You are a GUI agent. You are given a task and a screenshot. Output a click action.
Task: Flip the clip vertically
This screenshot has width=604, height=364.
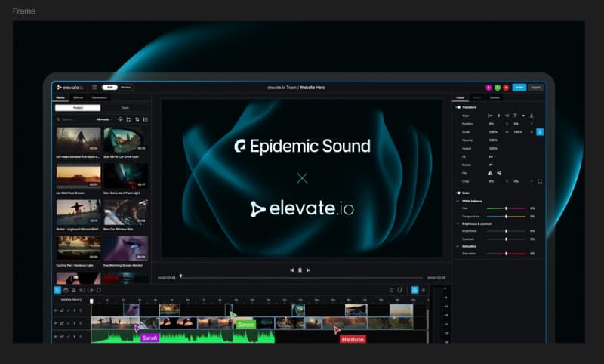click(x=499, y=174)
